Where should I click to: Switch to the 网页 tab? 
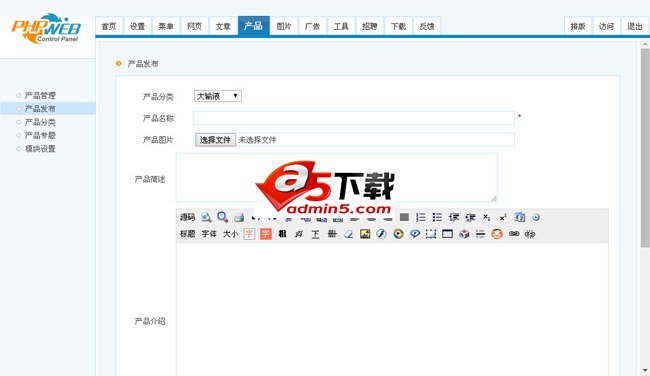(194, 26)
